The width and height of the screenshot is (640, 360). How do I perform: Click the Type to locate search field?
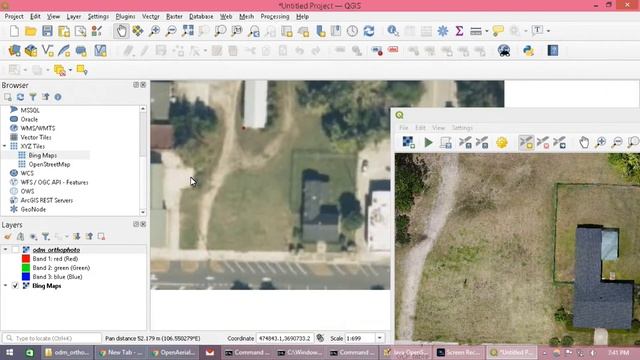coord(52,338)
